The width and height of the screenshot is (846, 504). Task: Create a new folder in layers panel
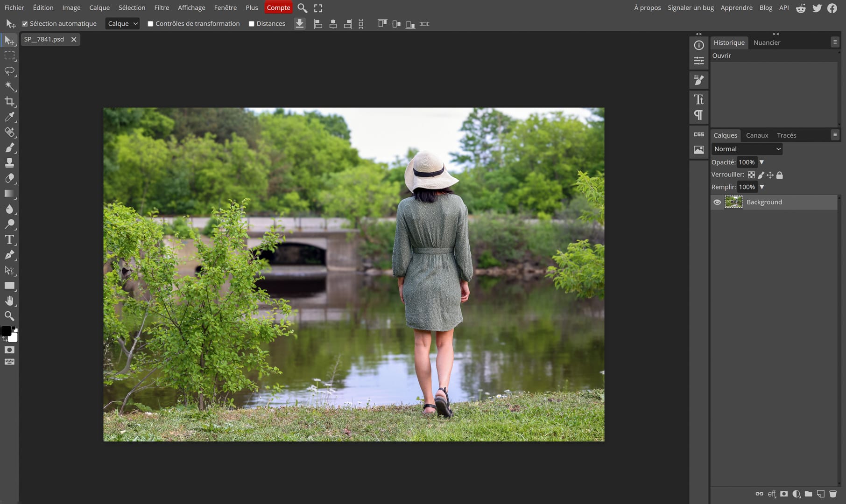(809, 494)
